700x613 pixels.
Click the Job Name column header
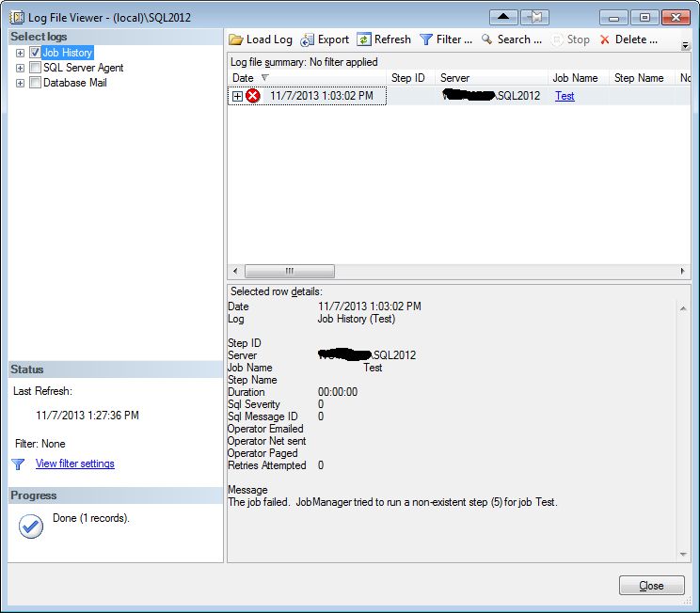tap(579, 78)
